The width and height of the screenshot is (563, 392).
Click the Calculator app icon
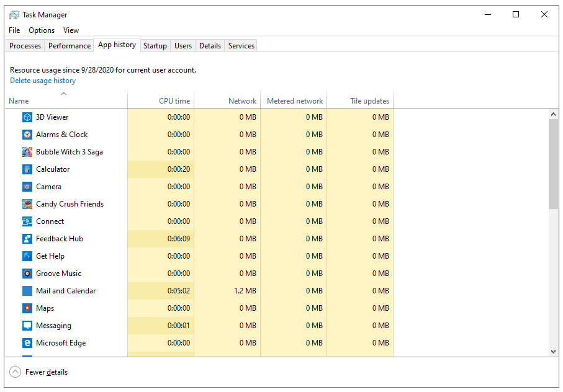coord(27,169)
